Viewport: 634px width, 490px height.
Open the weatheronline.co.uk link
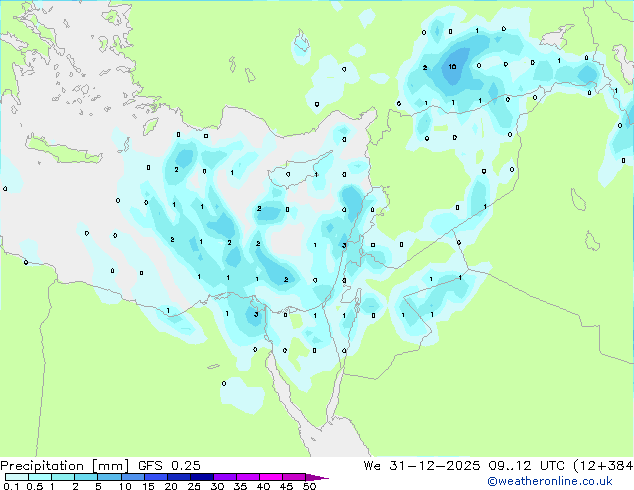550,481
